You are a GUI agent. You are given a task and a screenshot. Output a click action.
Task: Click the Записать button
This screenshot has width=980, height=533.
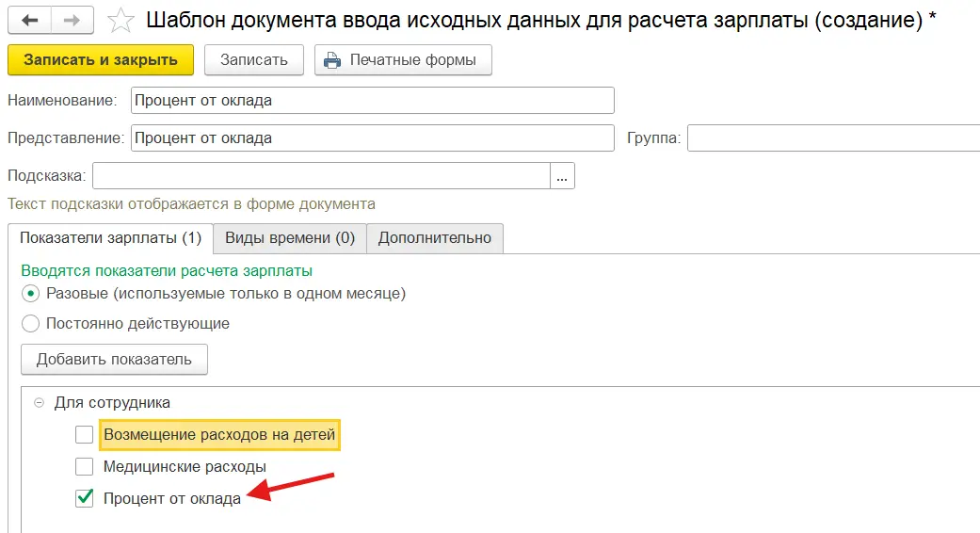(253, 60)
